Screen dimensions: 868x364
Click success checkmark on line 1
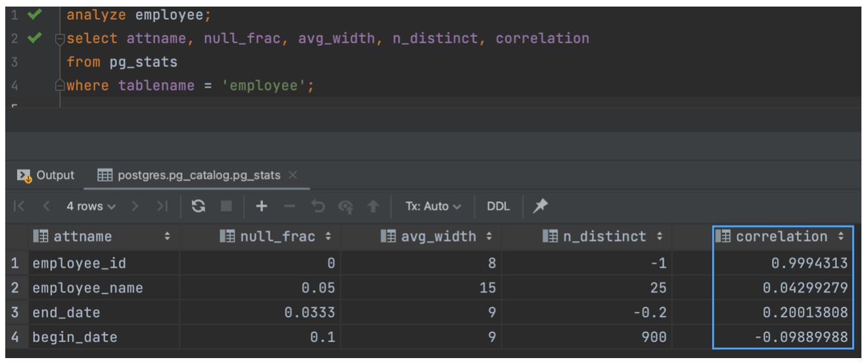(35, 14)
